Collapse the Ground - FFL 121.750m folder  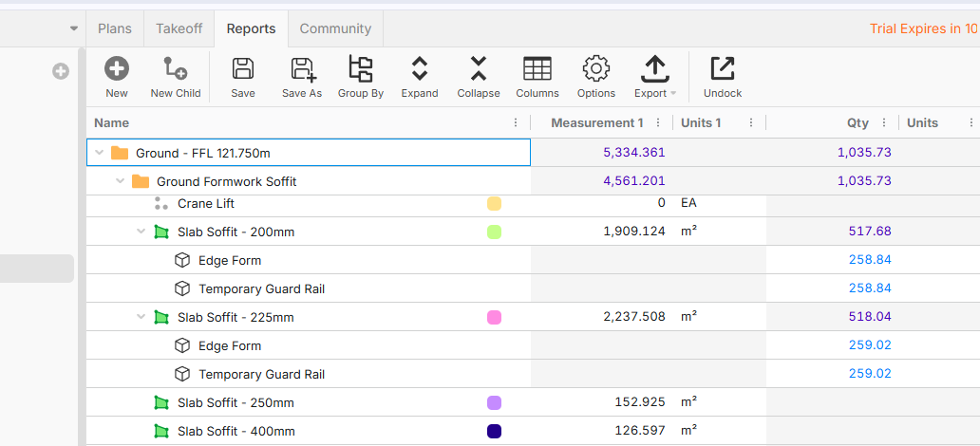click(100, 153)
